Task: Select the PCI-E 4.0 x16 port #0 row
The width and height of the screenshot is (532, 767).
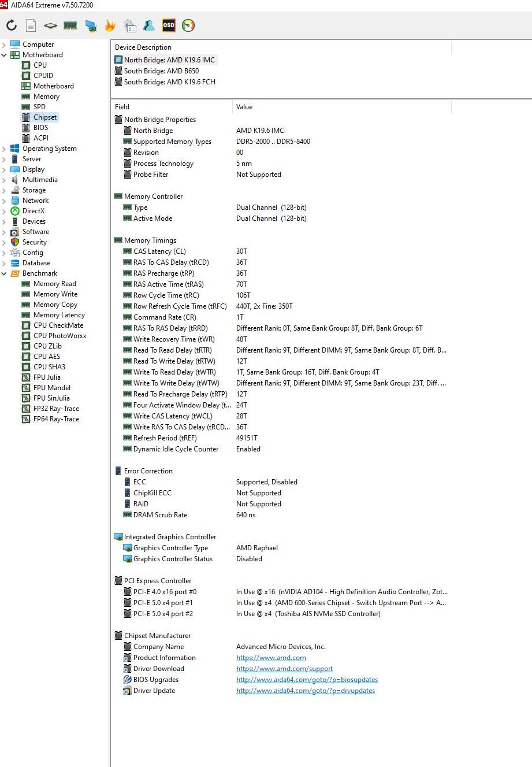Action: pos(281,592)
